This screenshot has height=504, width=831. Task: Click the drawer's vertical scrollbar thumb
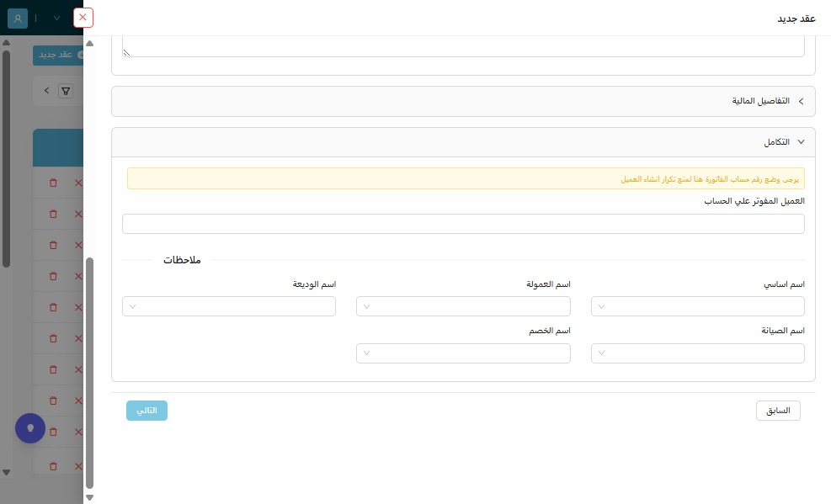[89, 374]
